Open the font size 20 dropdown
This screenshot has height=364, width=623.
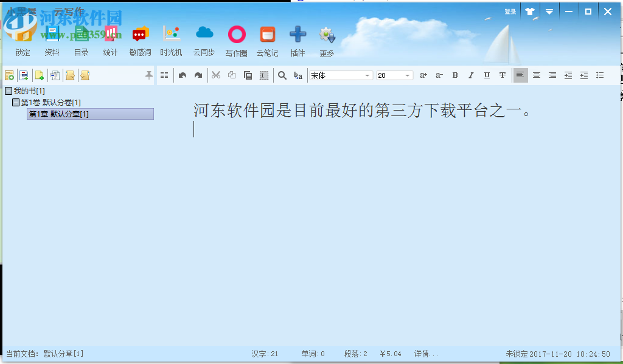click(x=406, y=75)
